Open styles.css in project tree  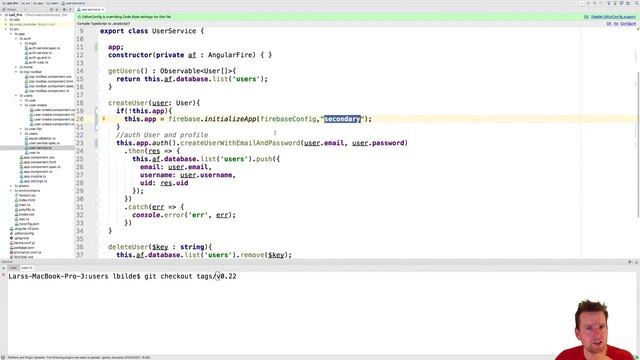point(25,214)
